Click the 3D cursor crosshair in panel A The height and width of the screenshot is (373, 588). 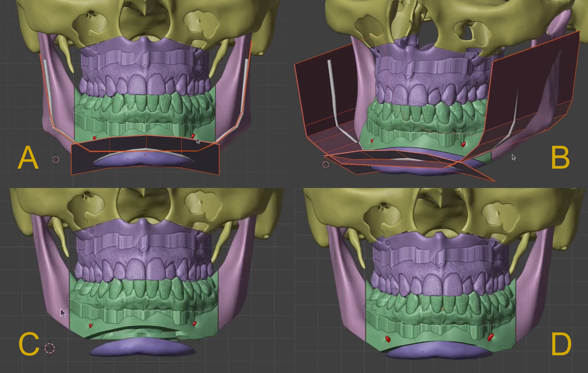(56, 160)
